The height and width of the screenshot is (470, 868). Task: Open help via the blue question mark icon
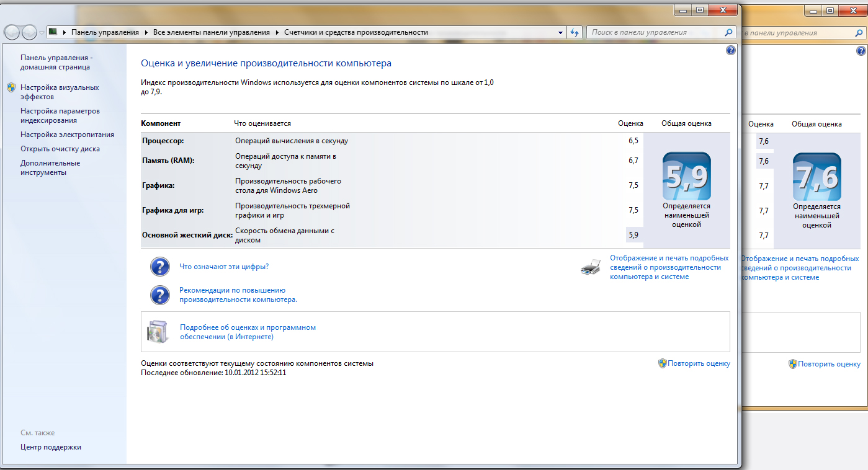click(x=730, y=51)
